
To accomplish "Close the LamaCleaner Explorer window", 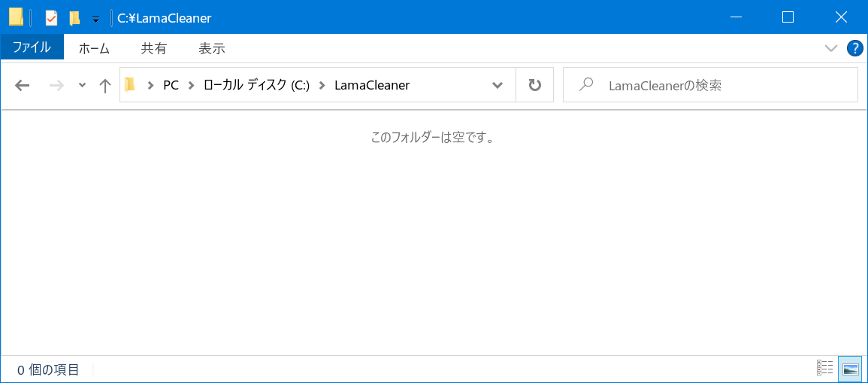I will pyautogui.click(x=841, y=17).
